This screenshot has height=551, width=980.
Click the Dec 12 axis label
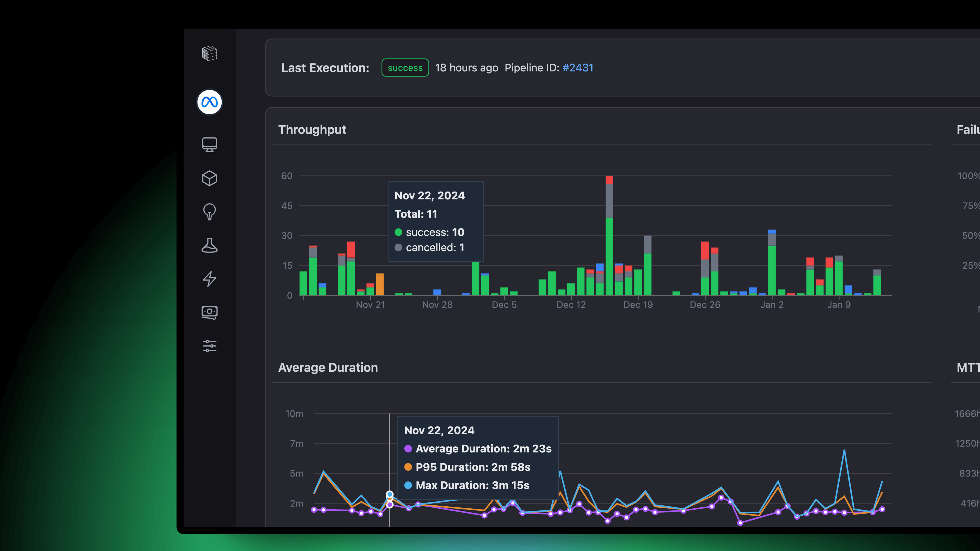571,305
